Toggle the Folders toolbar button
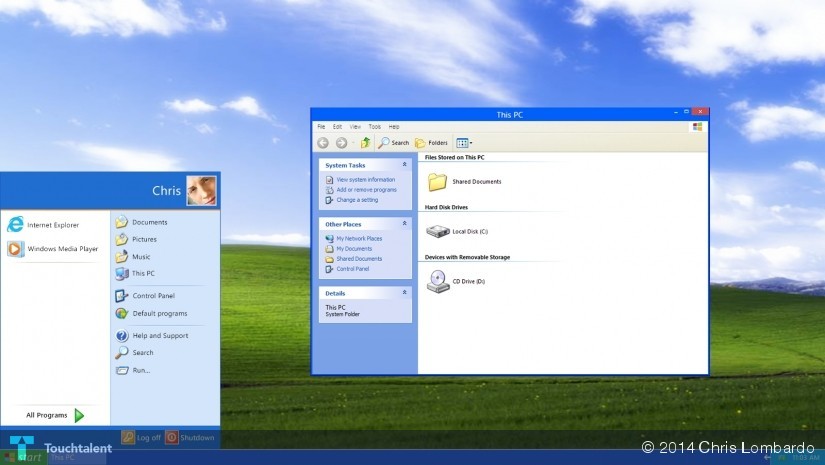 click(x=431, y=143)
